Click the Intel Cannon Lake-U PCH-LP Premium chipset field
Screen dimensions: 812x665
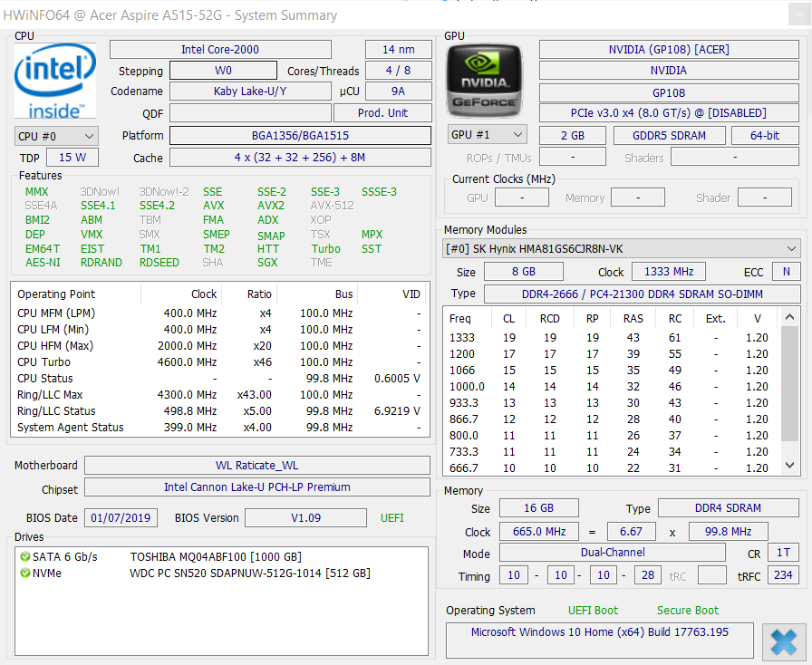pos(256,487)
